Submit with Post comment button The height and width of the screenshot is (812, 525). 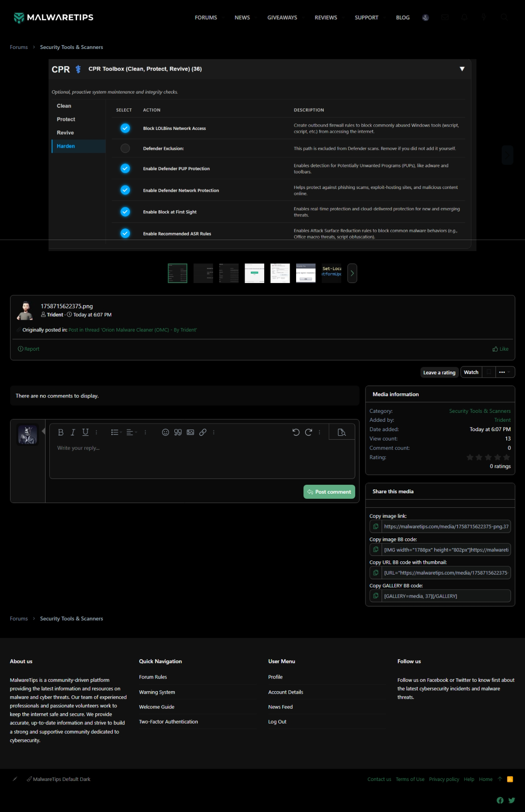click(x=329, y=492)
